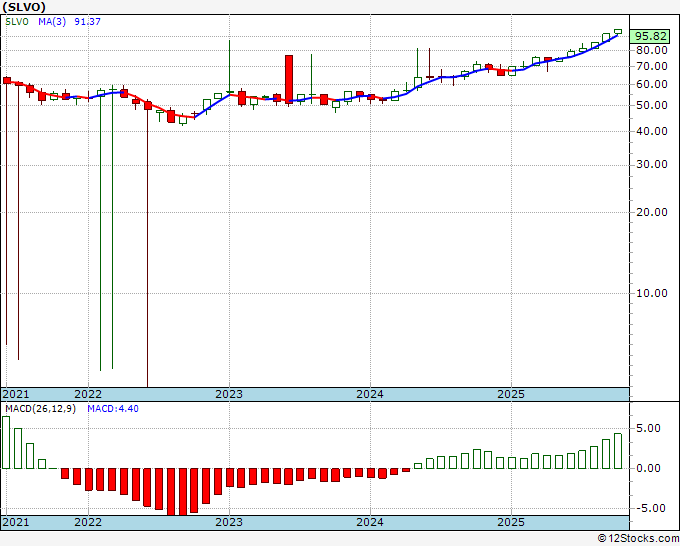Select the SLVO series legend label
The width and height of the screenshot is (680, 546).
click(x=17, y=21)
